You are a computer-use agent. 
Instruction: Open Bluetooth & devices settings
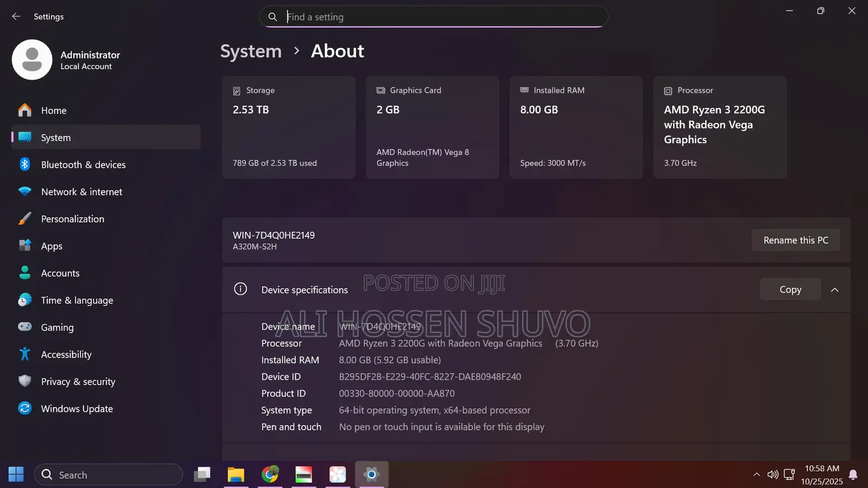pos(83,164)
